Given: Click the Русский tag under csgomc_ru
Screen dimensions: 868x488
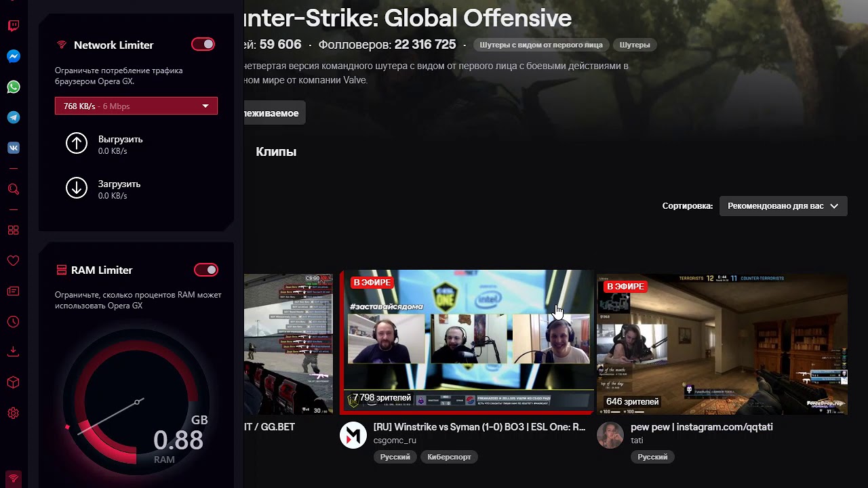Looking at the screenshot, I should point(395,457).
